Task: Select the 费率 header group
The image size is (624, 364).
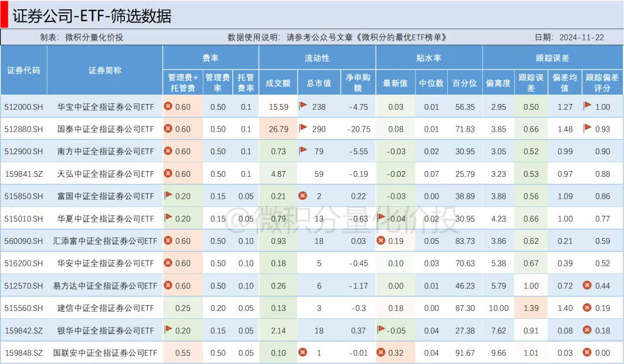Action: 210,58
